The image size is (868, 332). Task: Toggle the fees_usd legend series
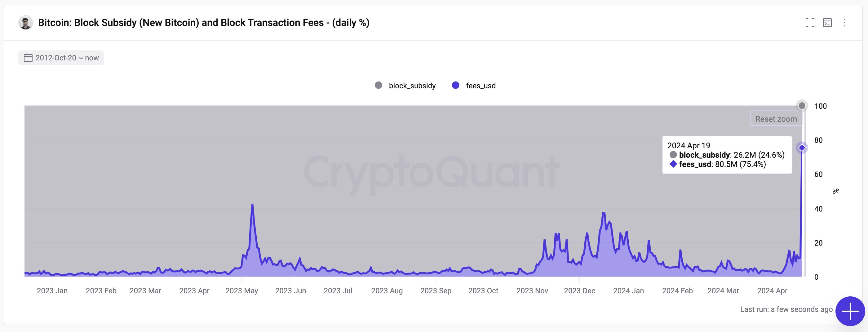coord(480,85)
